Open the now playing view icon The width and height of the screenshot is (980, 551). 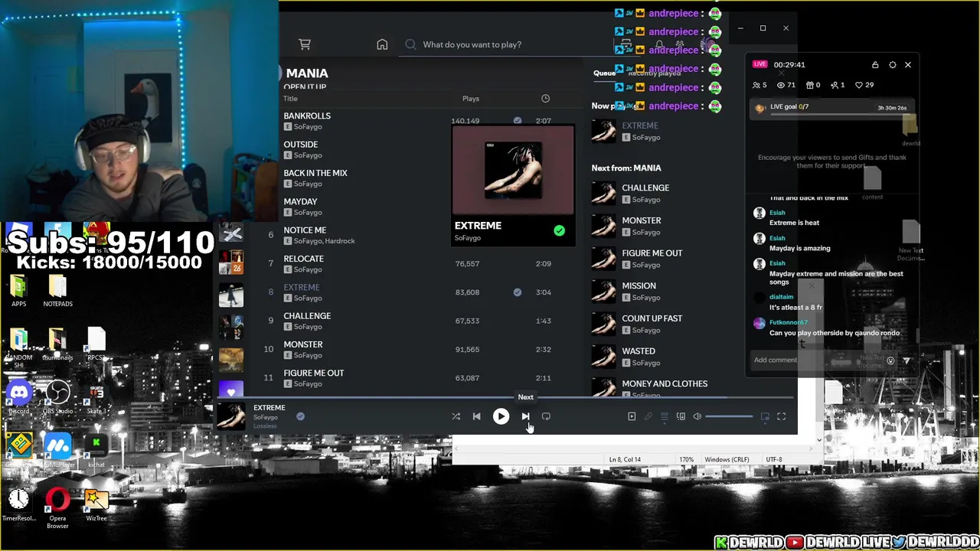click(x=632, y=416)
